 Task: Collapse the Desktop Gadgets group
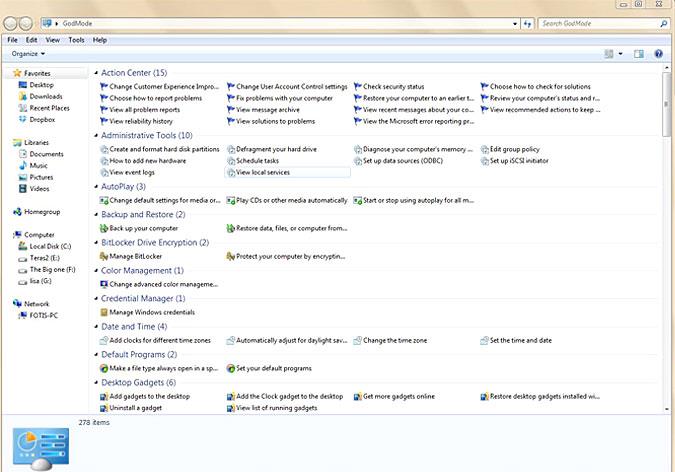95,382
